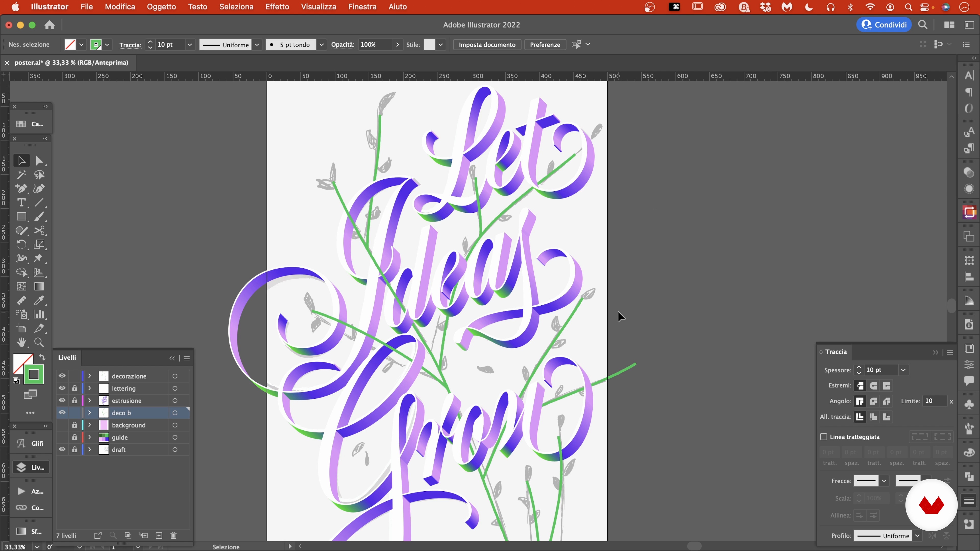This screenshot has height=551, width=980.
Task: Hide the estrusione layer
Action: tap(62, 400)
